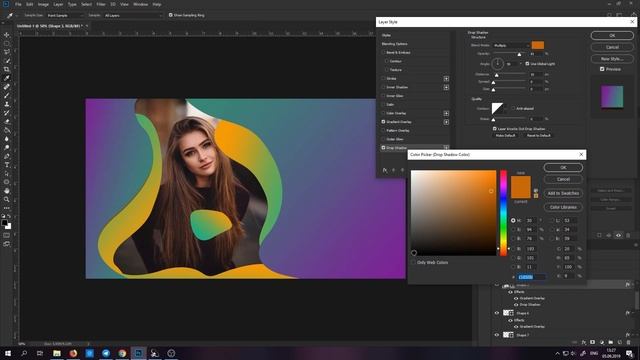Screen dimensions: 640x360
Task: Select the Move tool in toolbar
Action: (x=7, y=35)
